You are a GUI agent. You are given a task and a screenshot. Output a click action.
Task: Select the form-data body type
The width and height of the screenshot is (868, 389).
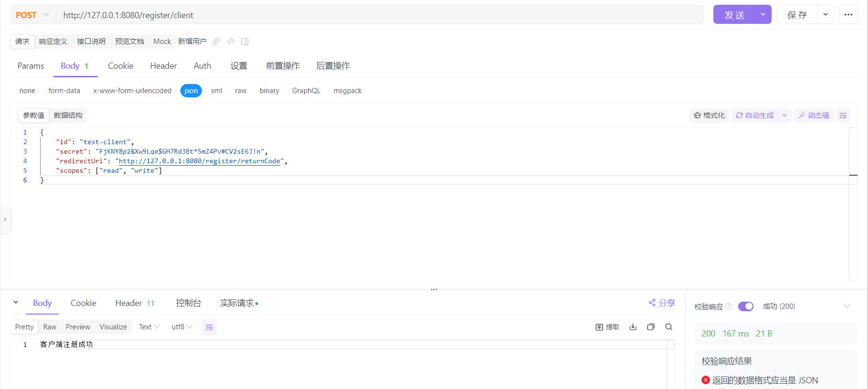click(x=64, y=91)
